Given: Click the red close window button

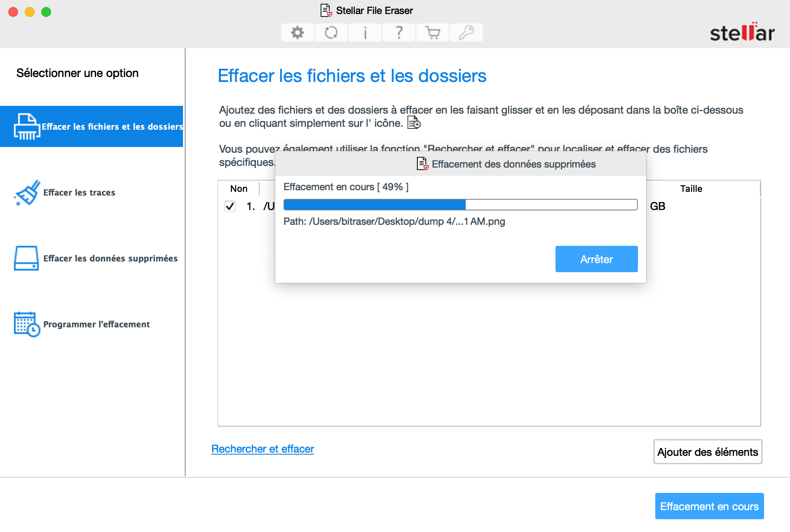Looking at the screenshot, I should (13, 12).
